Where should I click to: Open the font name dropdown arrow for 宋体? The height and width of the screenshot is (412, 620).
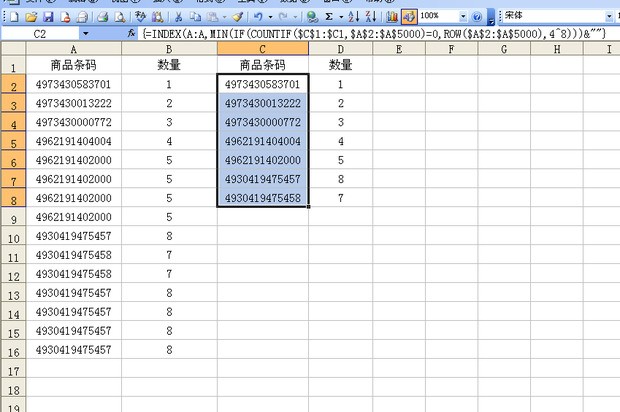tap(609, 17)
